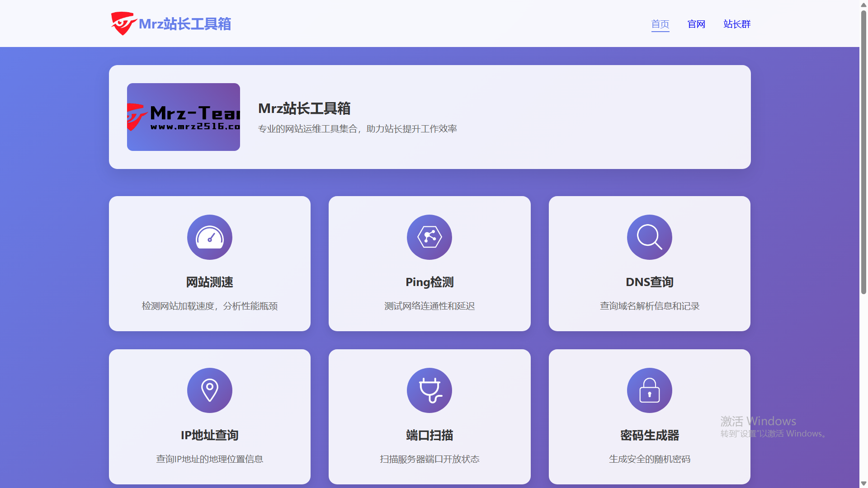Screen dimensions: 868x488
Task: Click text 扫描服务器端口开放状态
Action: tap(429, 460)
